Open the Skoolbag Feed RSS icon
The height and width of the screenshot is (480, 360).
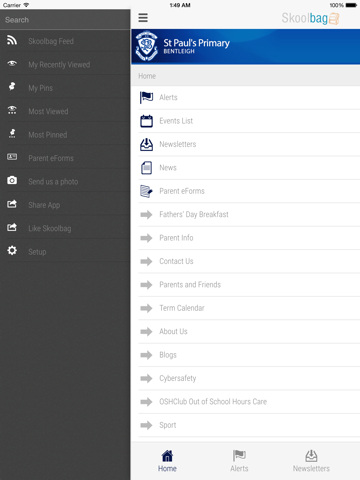pos(12,40)
